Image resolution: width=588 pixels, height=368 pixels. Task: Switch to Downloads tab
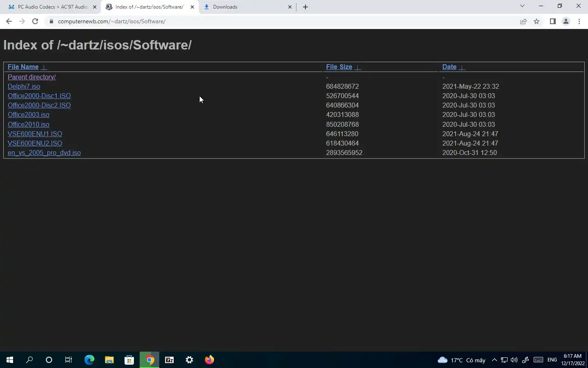click(x=247, y=7)
